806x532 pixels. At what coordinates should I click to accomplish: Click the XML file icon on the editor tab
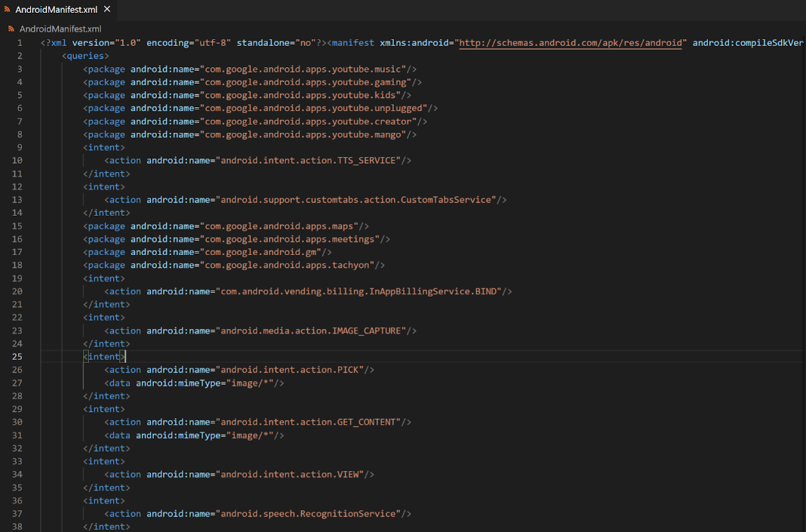[x=8, y=11]
